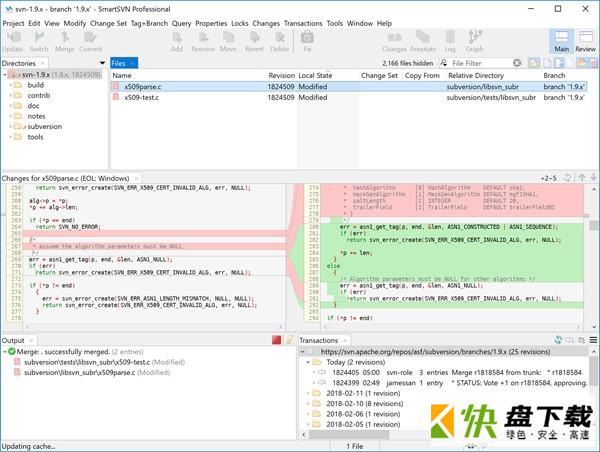Open the Tag+Branch menu
Image resolution: width=600 pixels, height=452 pixels.
(149, 23)
